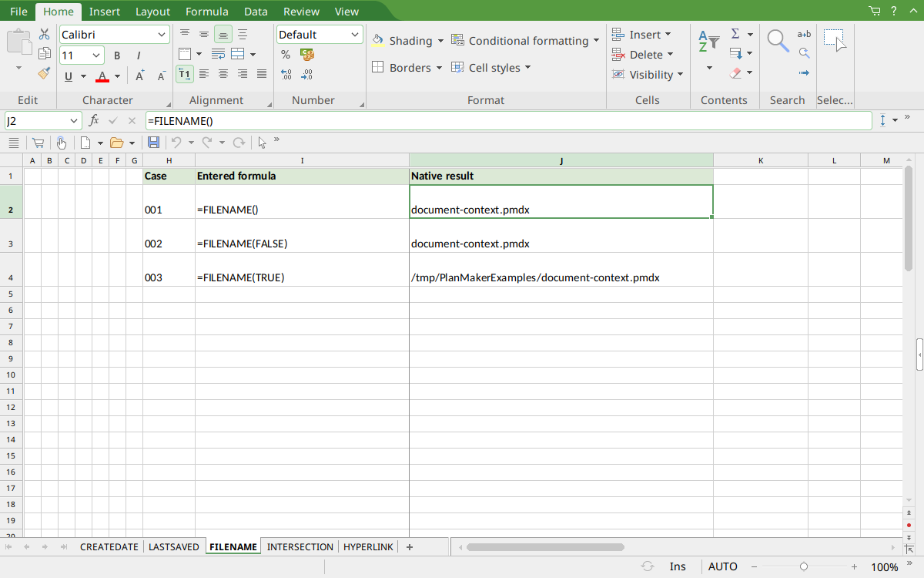Click the shopping cart icon in quick toolbar
This screenshot has height=578, width=924.
(37, 143)
